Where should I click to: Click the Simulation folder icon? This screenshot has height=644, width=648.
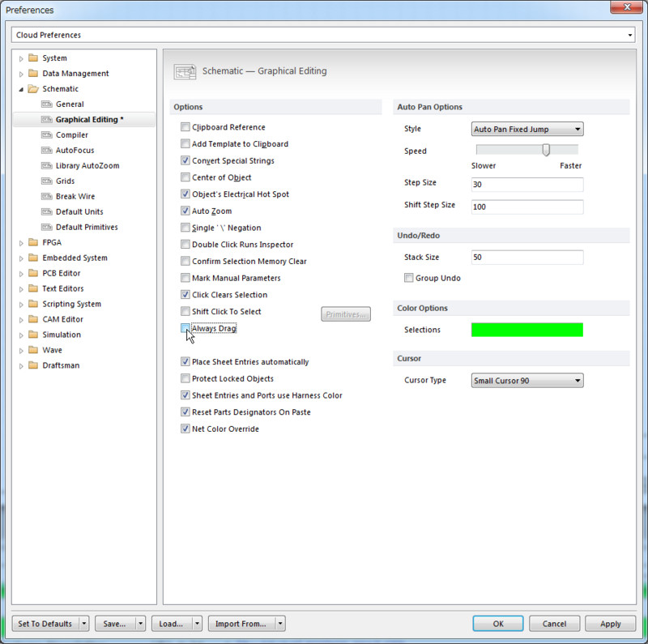tap(33, 335)
